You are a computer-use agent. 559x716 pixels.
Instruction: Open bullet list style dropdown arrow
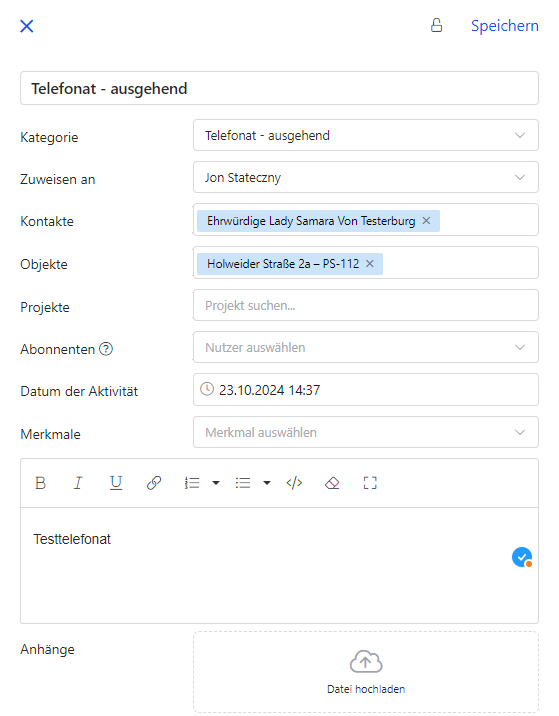[x=267, y=483]
